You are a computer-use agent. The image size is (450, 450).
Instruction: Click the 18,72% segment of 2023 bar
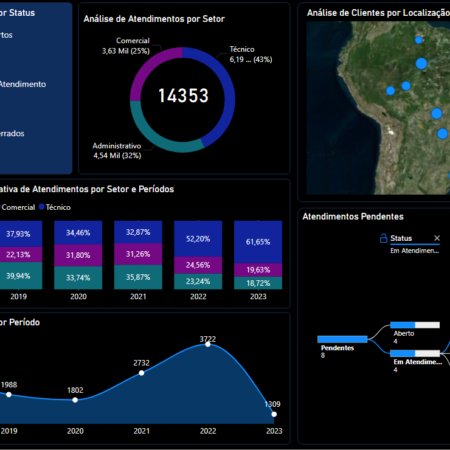pyautogui.click(x=258, y=283)
